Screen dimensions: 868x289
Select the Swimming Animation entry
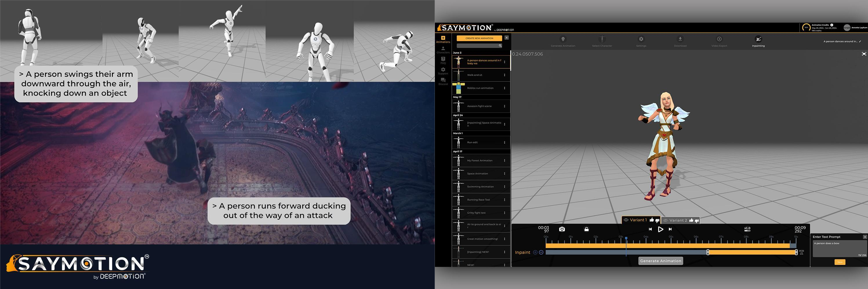click(x=481, y=187)
